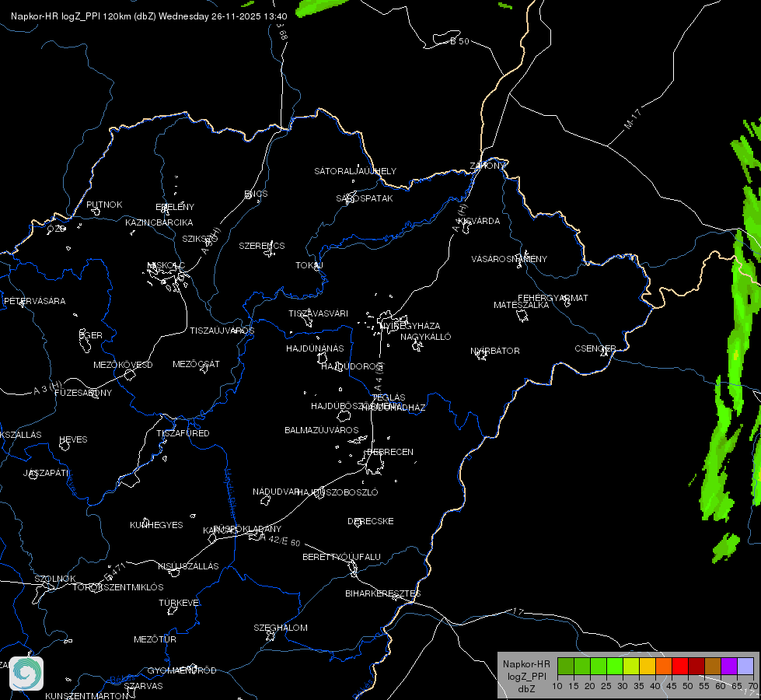Click the TISZAFÜRED label
The width and height of the screenshot is (761, 700).
(x=183, y=433)
